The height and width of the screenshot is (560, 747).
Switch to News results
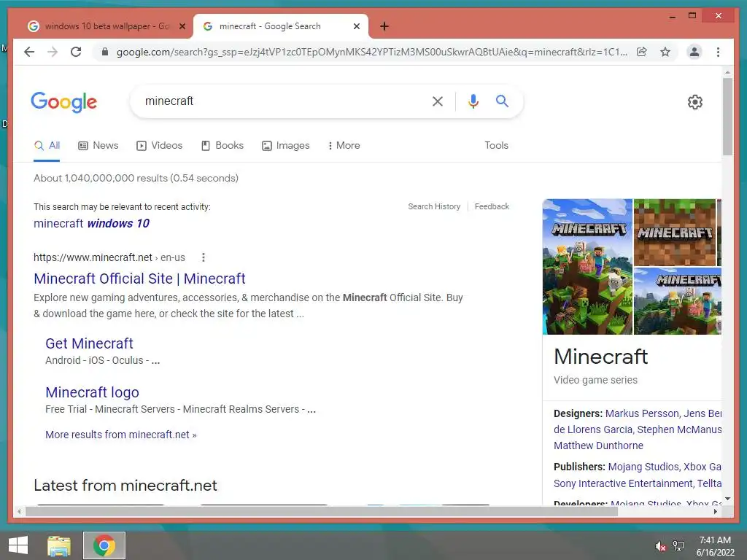point(98,146)
